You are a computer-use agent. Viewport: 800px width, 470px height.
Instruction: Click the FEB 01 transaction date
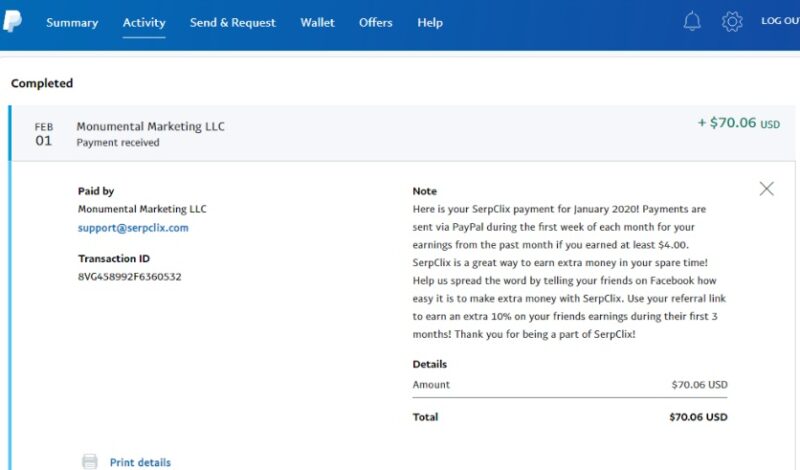point(43,134)
